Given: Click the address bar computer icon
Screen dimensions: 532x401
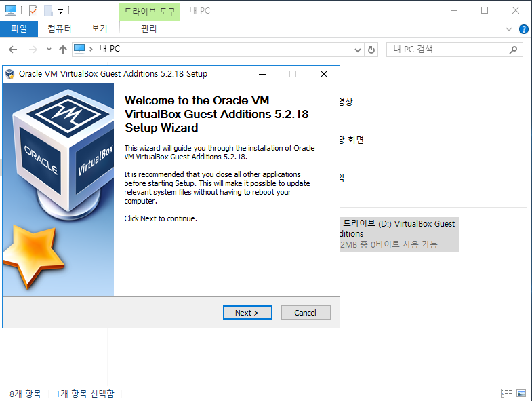Looking at the screenshot, I should [x=79, y=50].
